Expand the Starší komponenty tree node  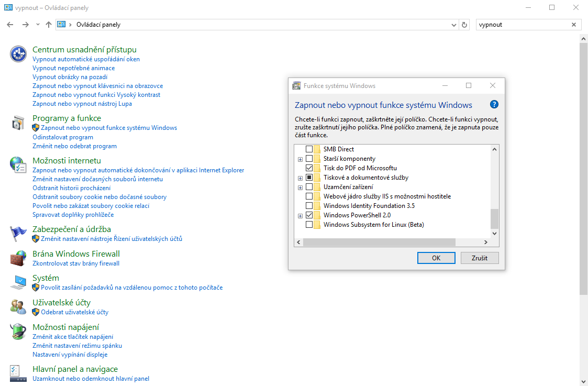299,158
